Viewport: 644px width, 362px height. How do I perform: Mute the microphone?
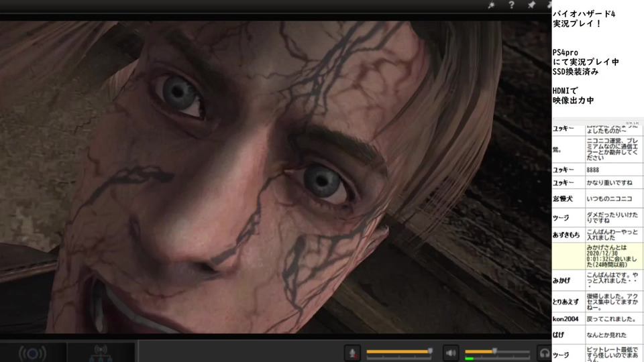pyautogui.click(x=352, y=353)
